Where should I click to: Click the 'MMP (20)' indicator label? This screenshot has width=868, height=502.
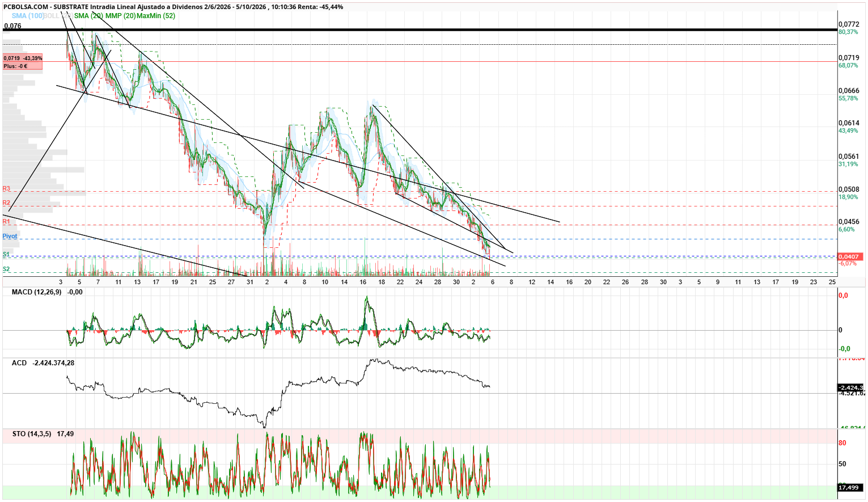[x=120, y=16]
